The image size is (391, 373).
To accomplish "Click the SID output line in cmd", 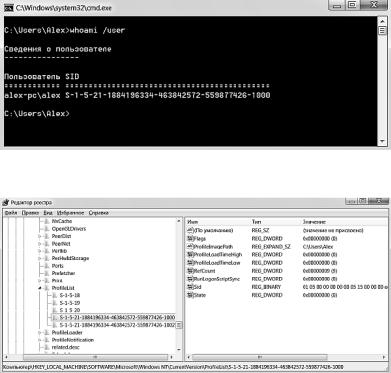I will [137, 95].
